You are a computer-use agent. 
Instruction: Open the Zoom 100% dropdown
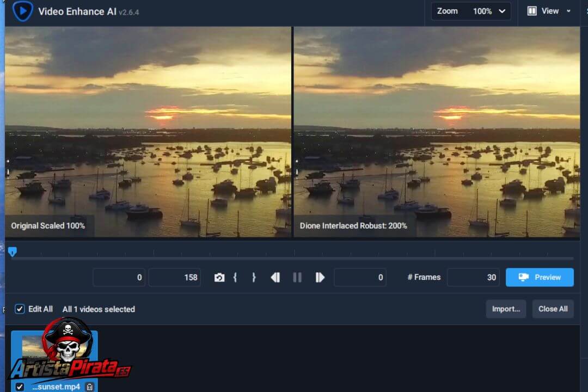[471, 11]
